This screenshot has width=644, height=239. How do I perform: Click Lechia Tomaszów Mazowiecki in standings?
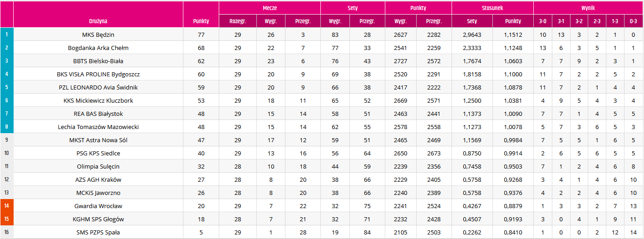pyautogui.click(x=98, y=127)
